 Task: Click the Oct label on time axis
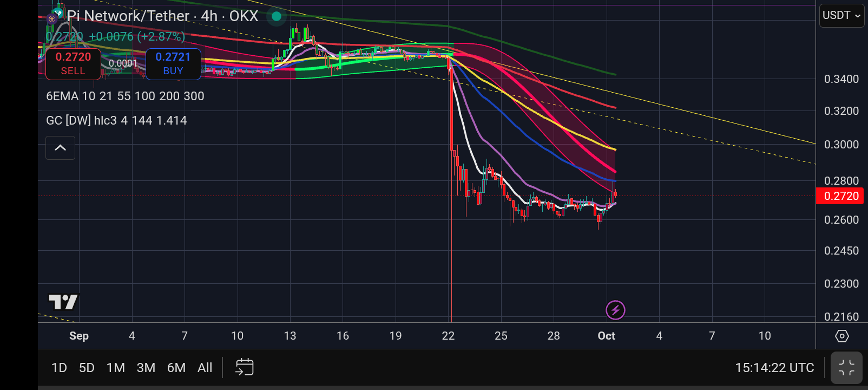[x=607, y=336]
